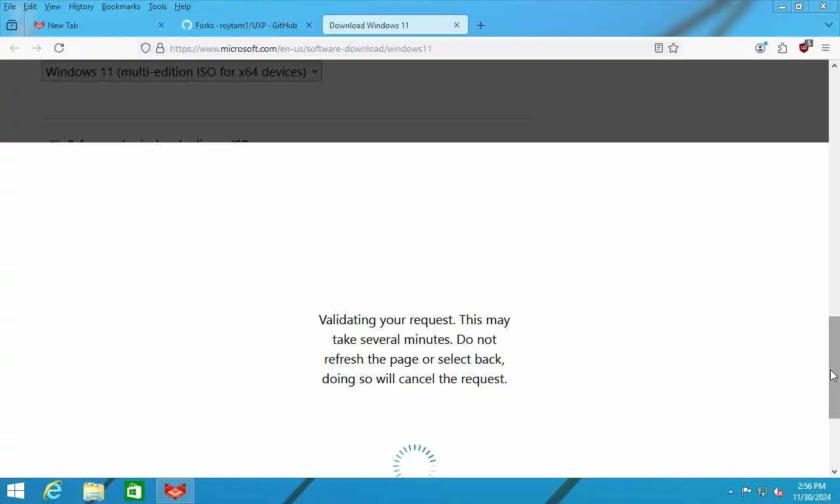The image size is (840, 504).
Task: Close the Forks GitHub tab
Action: click(309, 25)
